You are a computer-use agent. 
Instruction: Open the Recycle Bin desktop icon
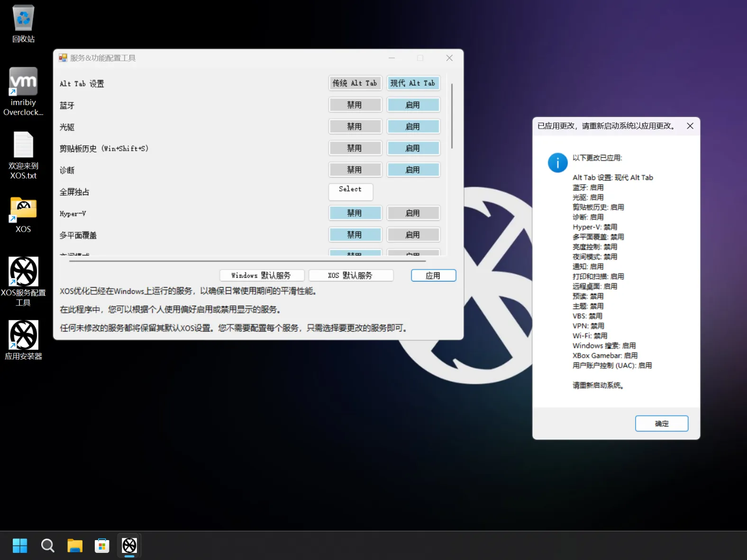point(23,24)
